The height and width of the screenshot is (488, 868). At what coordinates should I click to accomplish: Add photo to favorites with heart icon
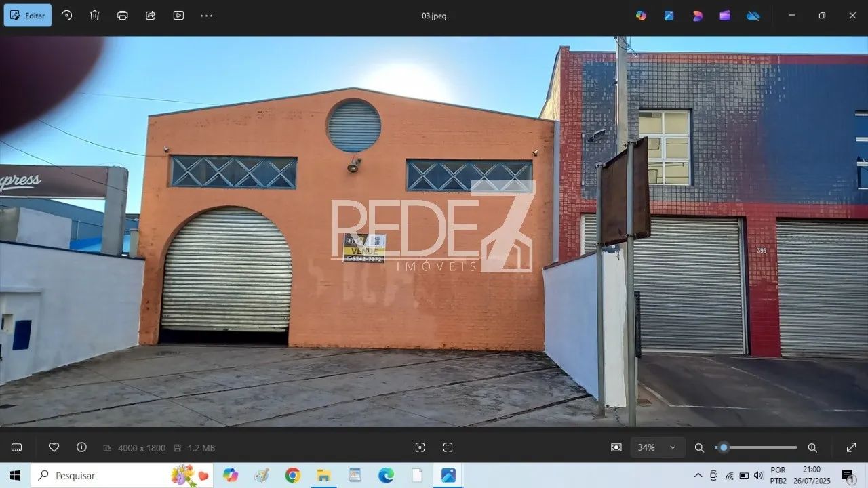[54, 447]
